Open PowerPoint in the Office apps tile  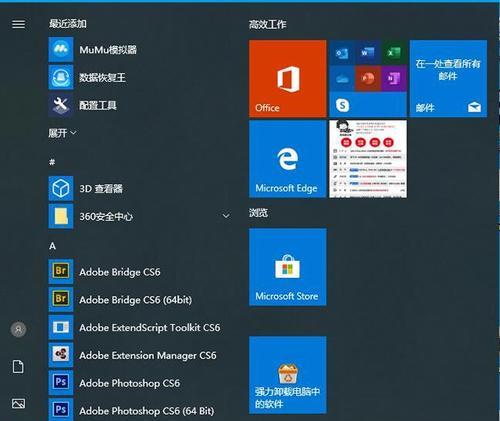click(368, 79)
